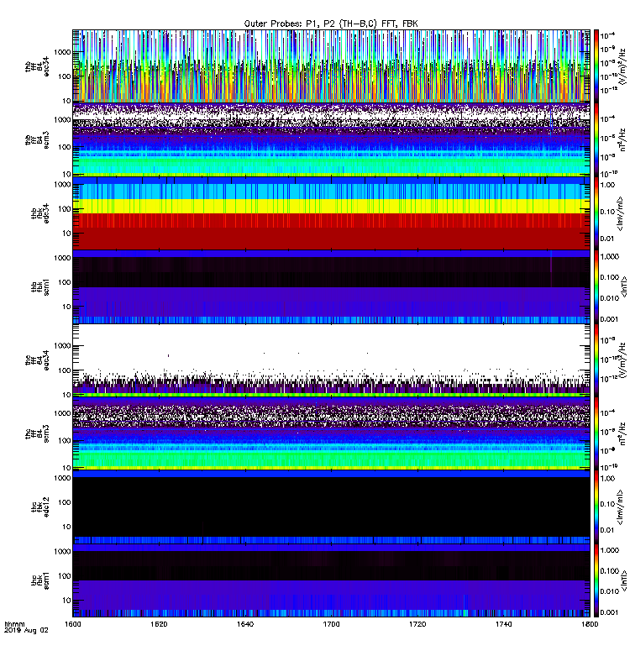Click the color bar beside thc scm3 panel
Screen dimensions: 630x672
(x=596, y=433)
